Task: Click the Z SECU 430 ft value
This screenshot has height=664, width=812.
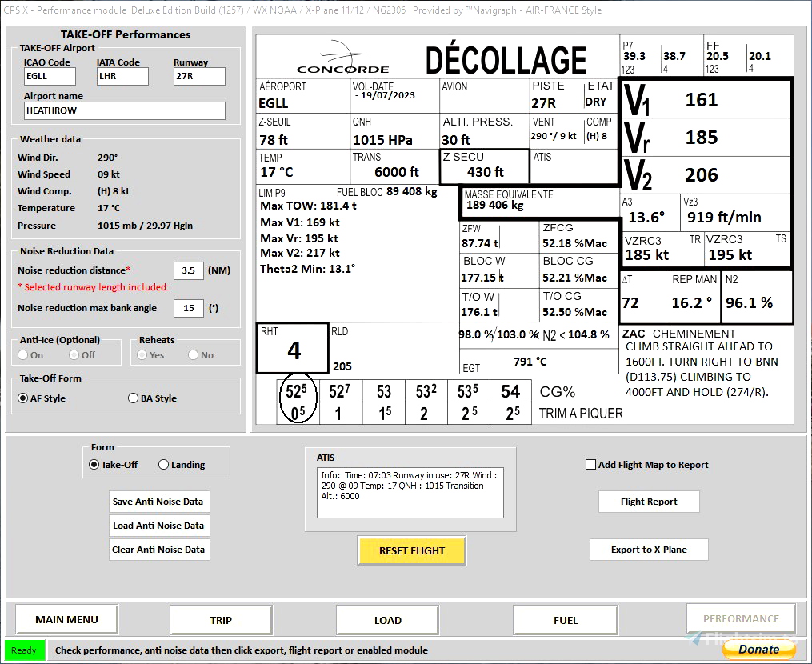Action: click(x=486, y=172)
